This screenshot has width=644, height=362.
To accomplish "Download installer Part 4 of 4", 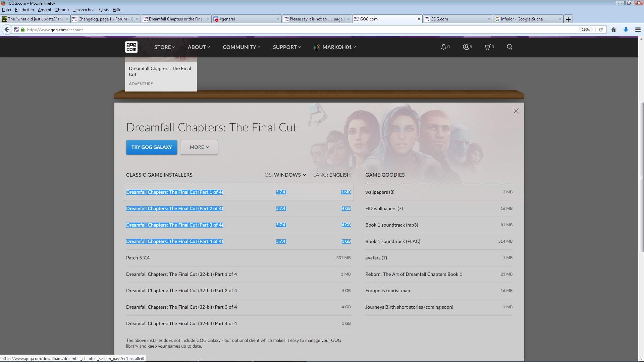I will click(x=238, y=241).
